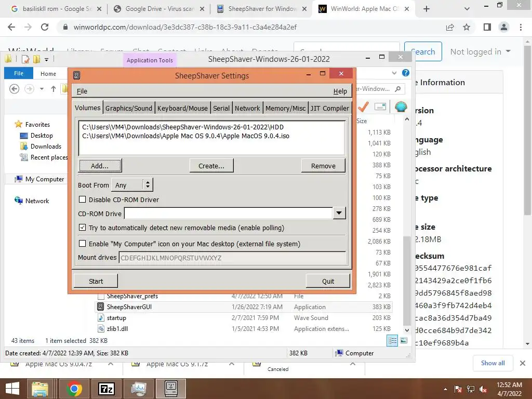The height and width of the screenshot is (399, 532).
Task: Open Explorer help icon
Action: (405, 73)
